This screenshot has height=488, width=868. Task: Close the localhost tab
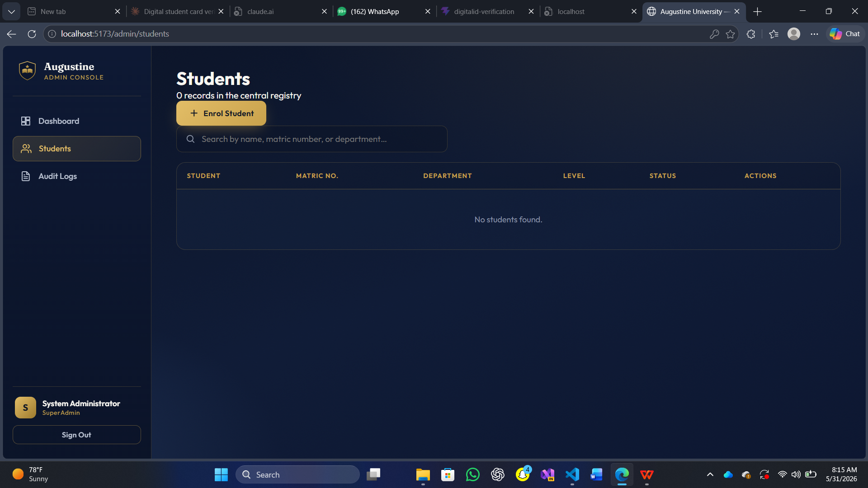pos(634,11)
